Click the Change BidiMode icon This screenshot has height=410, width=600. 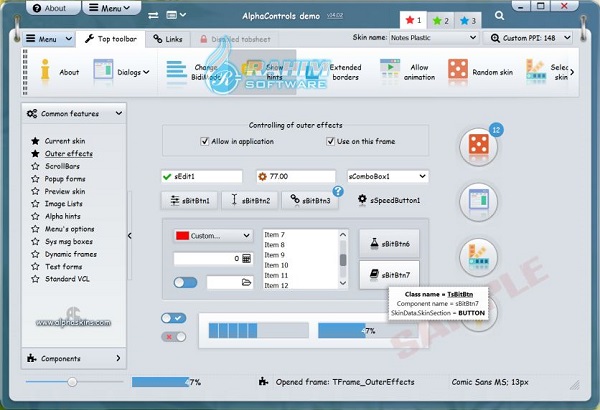(x=177, y=71)
